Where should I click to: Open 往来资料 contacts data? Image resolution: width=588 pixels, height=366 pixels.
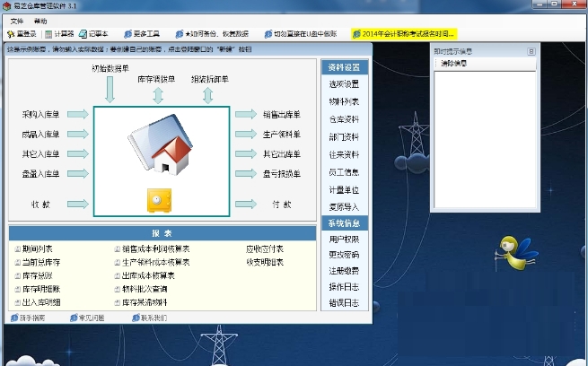tap(344, 154)
